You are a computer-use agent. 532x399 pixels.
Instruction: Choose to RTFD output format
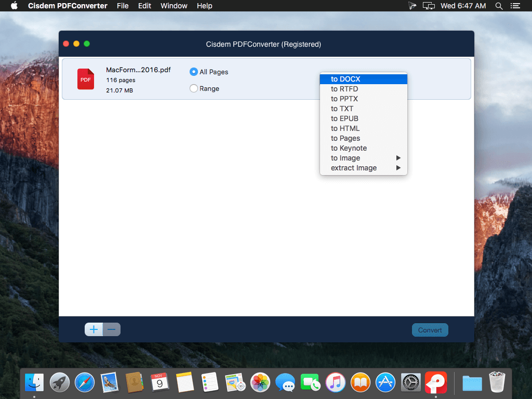(x=363, y=89)
